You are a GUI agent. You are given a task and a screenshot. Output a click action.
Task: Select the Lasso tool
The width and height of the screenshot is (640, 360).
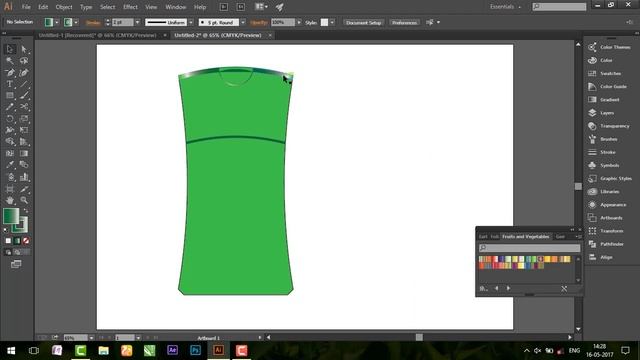point(24,61)
